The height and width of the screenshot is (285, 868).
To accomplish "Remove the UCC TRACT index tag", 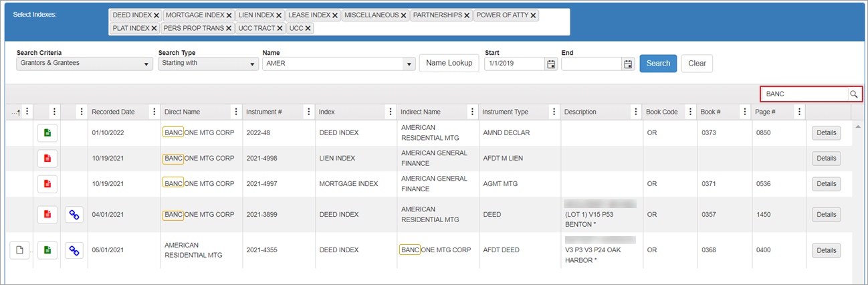I will click(x=279, y=29).
